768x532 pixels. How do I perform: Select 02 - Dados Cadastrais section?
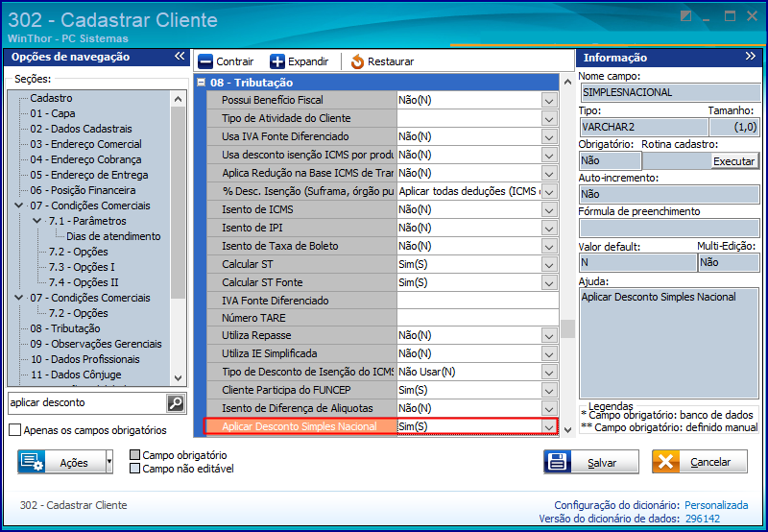(x=81, y=129)
